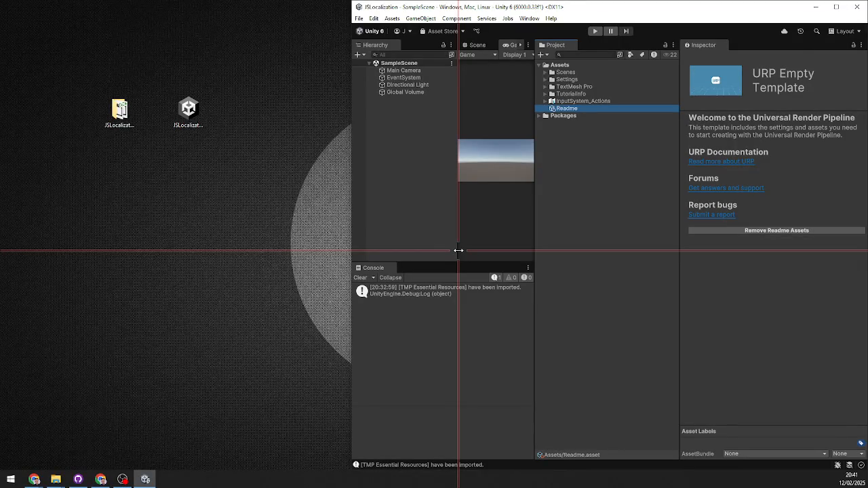This screenshot has height=488, width=868.
Task: Click Remove Readme Assets button
Action: 776,230
